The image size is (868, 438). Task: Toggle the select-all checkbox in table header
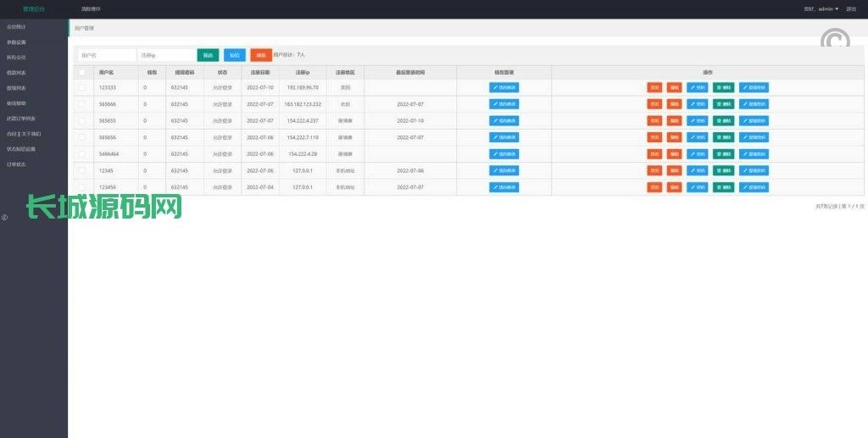[x=81, y=72]
